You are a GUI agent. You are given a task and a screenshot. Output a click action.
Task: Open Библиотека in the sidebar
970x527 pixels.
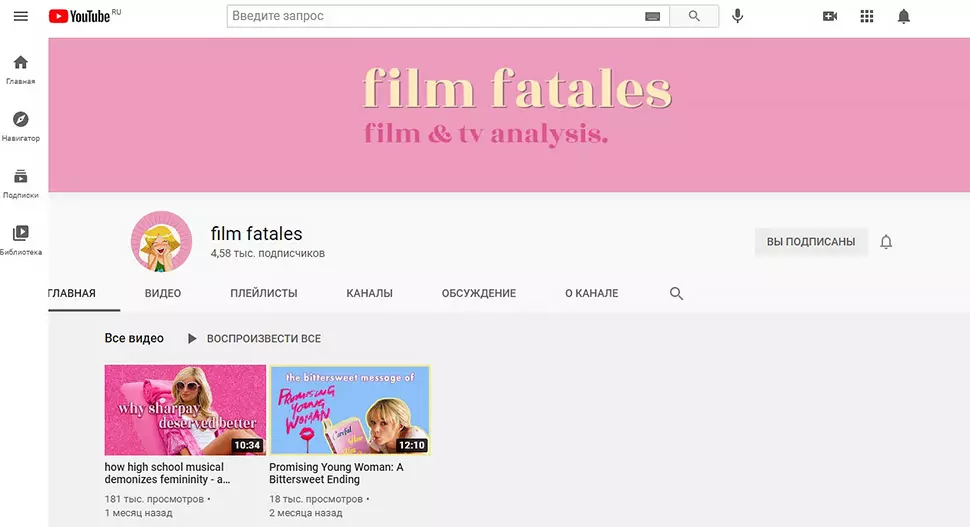click(20, 240)
